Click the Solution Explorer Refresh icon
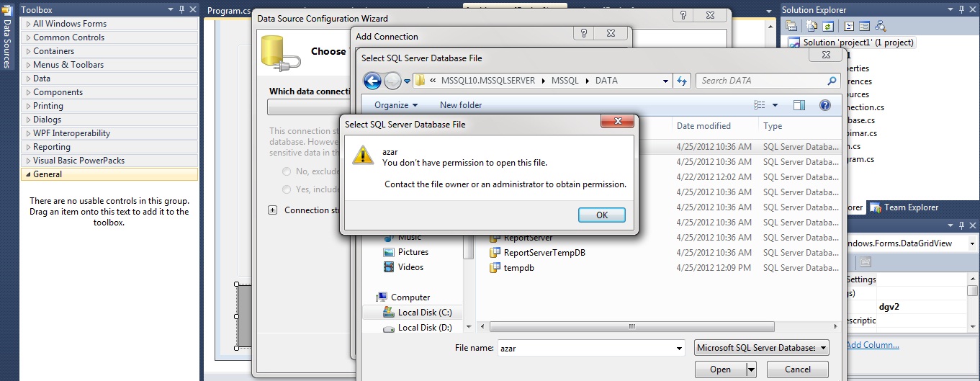 [828, 27]
